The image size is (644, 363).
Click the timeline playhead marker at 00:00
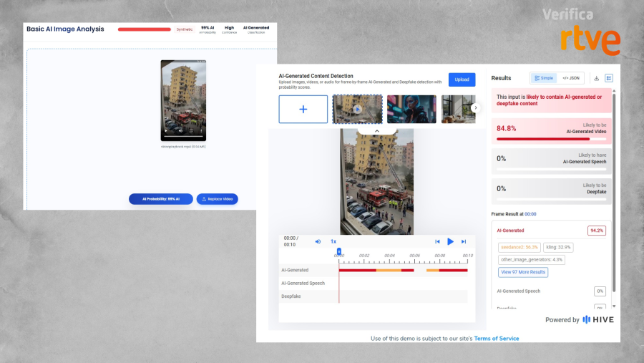point(339,251)
